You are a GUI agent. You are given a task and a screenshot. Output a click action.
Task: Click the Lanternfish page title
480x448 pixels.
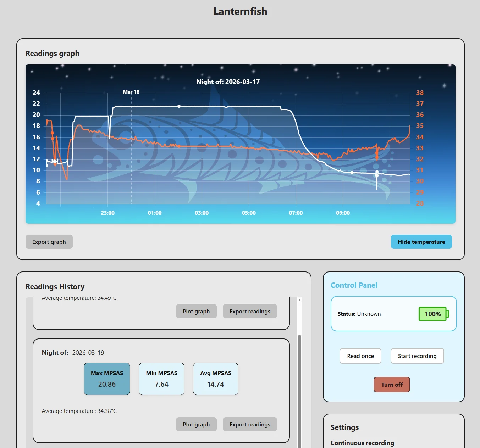pos(240,11)
